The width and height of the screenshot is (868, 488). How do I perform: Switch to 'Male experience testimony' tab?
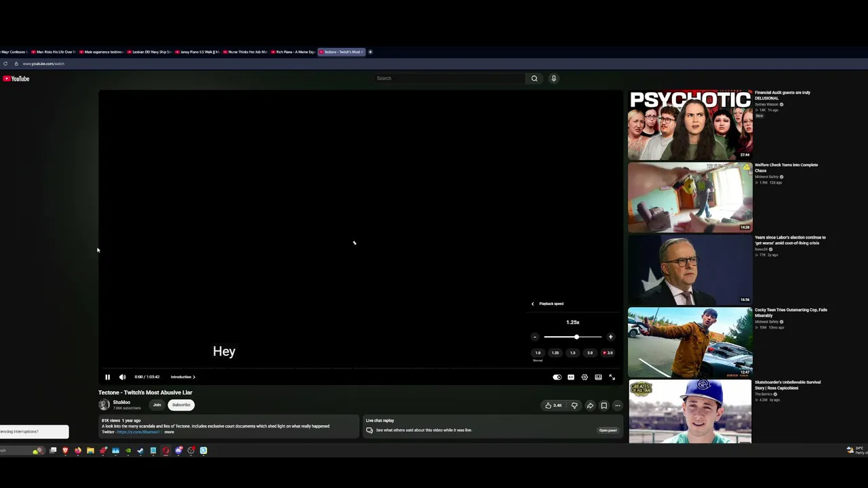[102, 52]
